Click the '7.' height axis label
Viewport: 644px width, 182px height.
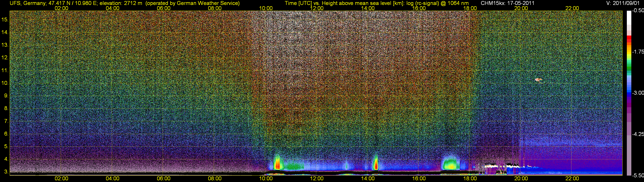[x=6, y=121]
